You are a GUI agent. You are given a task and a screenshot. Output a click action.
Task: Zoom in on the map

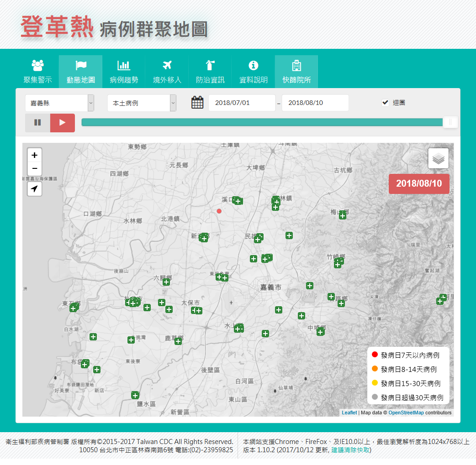(x=35, y=155)
